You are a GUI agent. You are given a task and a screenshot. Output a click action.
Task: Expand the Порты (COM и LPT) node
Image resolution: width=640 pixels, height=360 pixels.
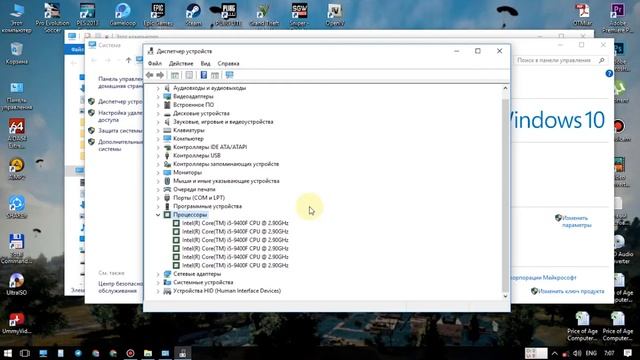point(158,198)
